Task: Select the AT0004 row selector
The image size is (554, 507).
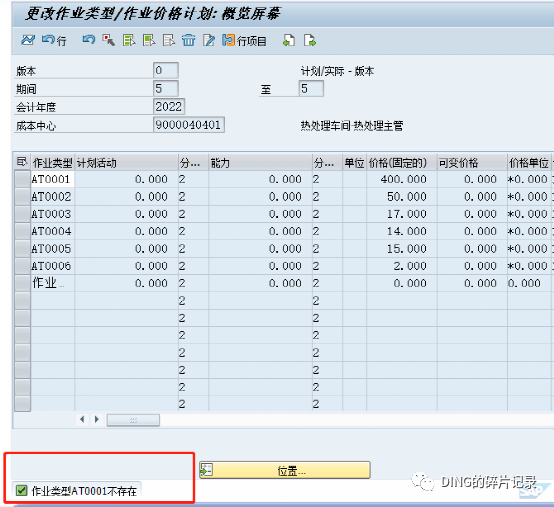Action: click(x=23, y=231)
